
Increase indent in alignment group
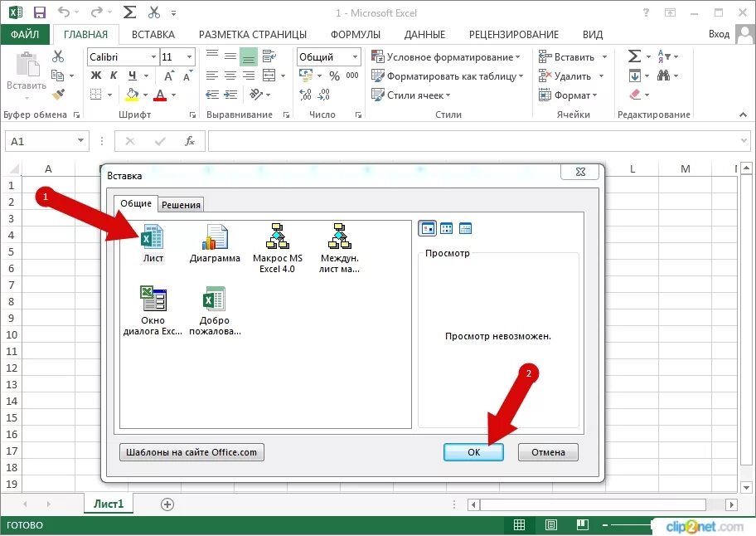[230, 95]
